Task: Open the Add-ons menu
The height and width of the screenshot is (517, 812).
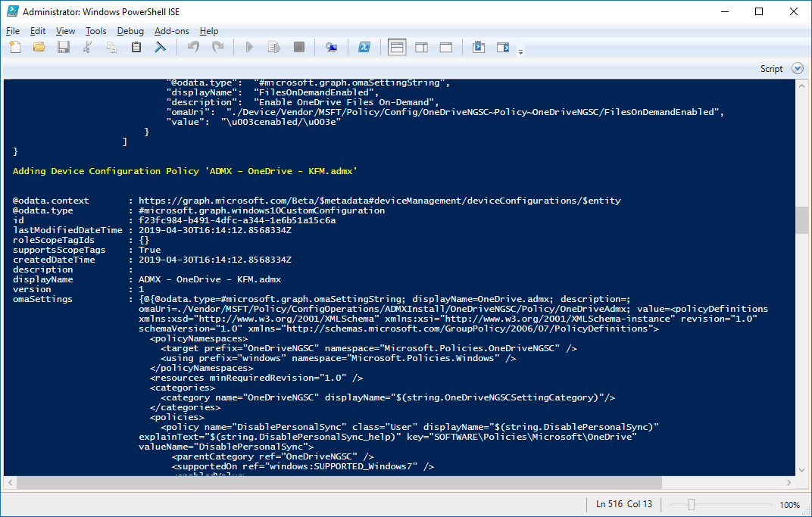Action: 171,31
